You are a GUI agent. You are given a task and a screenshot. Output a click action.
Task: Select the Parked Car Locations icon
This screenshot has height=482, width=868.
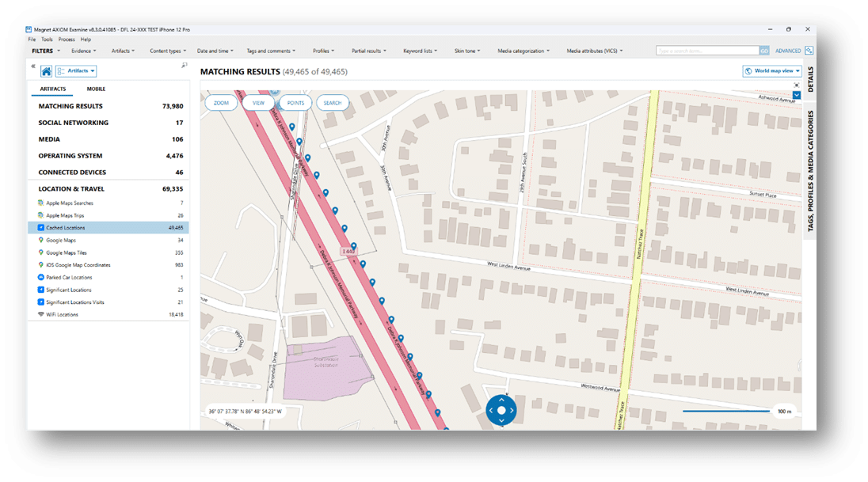(x=41, y=277)
